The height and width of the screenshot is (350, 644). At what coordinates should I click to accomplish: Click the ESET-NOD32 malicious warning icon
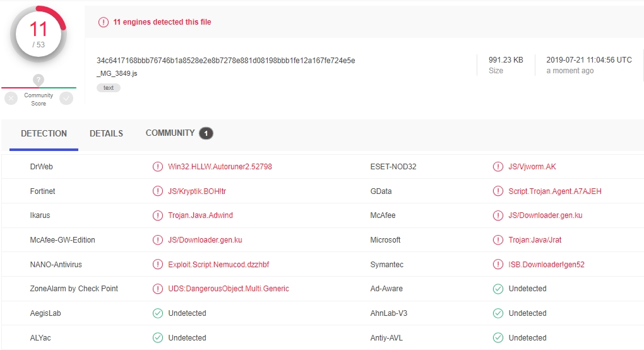[x=498, y=167]
